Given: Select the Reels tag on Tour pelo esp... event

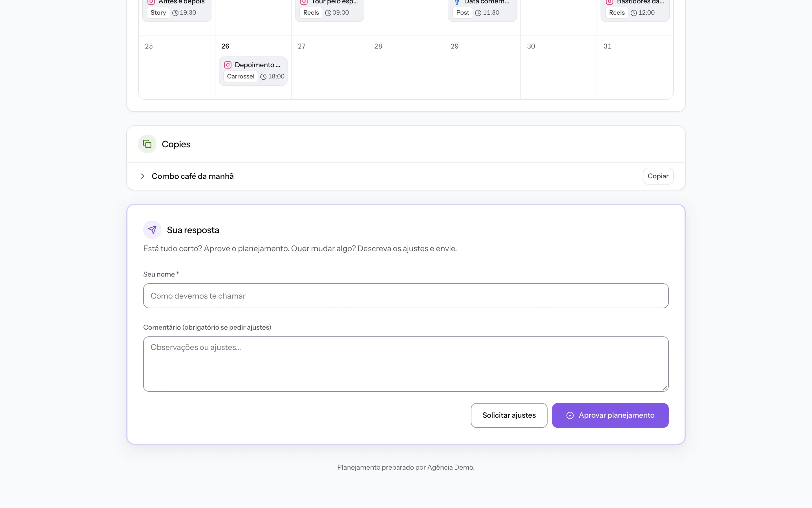Looking at the screenshot, I should pos(311,12).
